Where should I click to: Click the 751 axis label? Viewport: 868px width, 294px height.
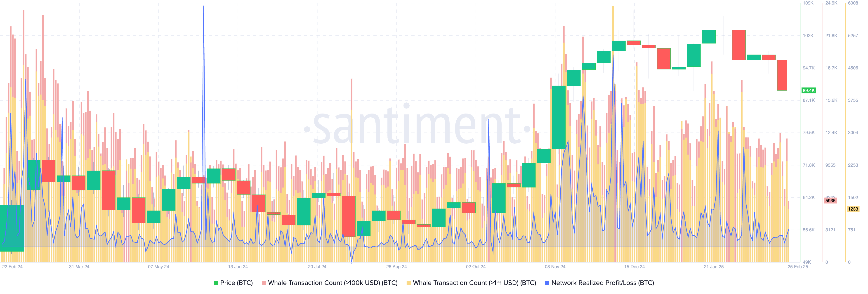point(851,230)
